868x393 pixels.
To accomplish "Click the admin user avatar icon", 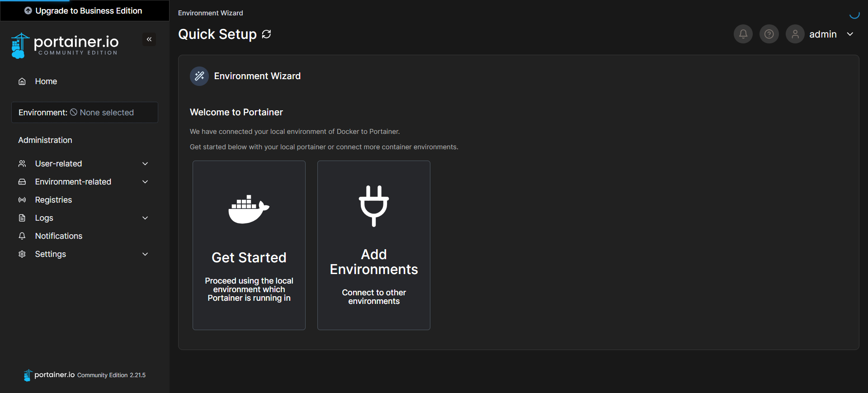I will point(795,34).
